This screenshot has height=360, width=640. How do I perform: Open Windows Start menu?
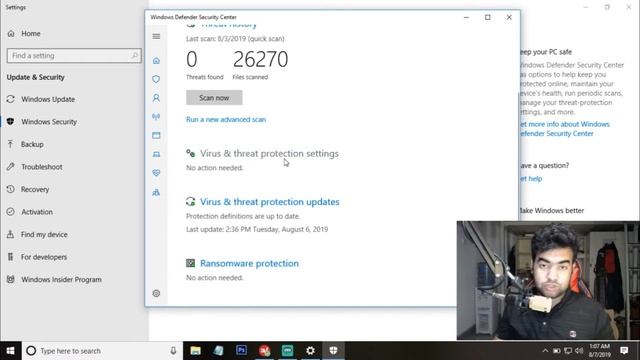[11, 351]
